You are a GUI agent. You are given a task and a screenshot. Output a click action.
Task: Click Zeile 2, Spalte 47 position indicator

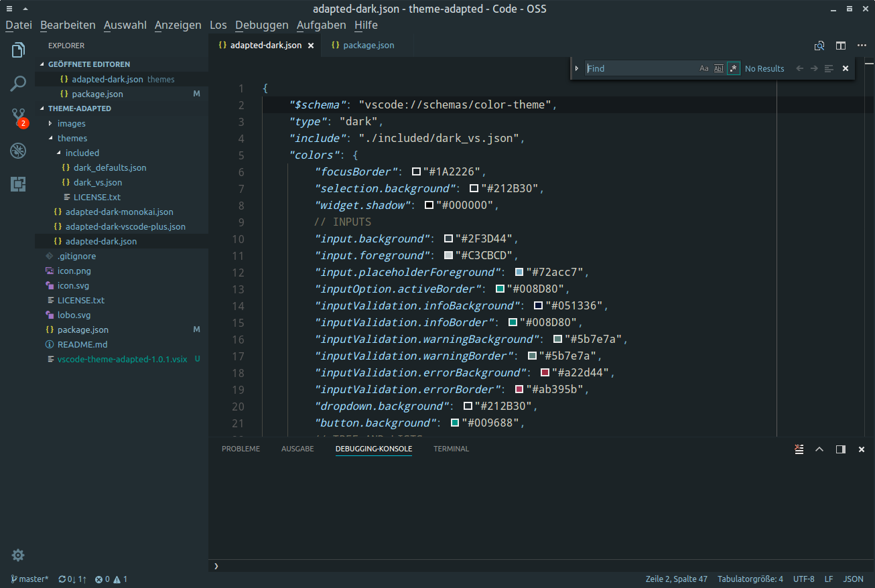click(x=676, y=579)
